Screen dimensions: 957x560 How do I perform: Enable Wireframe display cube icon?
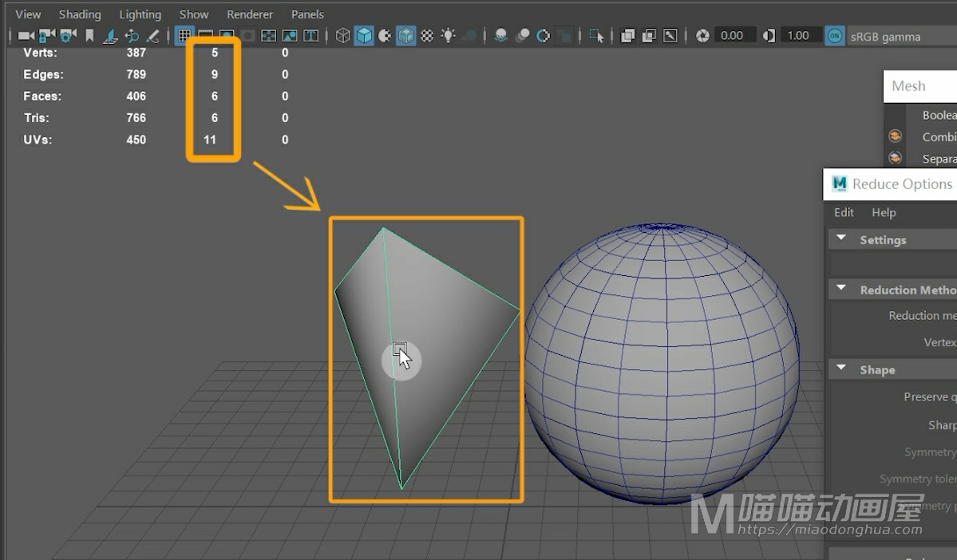[343, 36]
